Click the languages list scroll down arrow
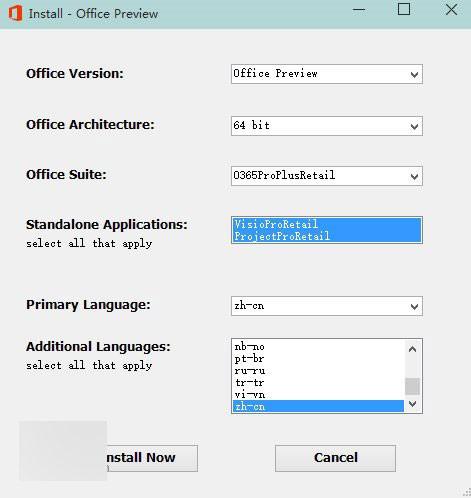The height and width of the screenshot is (498, 471). click(412, 404)
